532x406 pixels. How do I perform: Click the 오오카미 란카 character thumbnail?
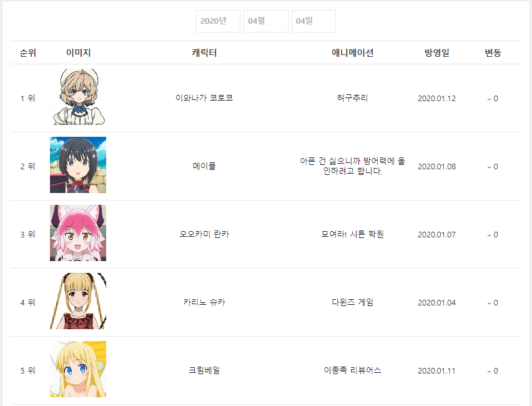78,233
